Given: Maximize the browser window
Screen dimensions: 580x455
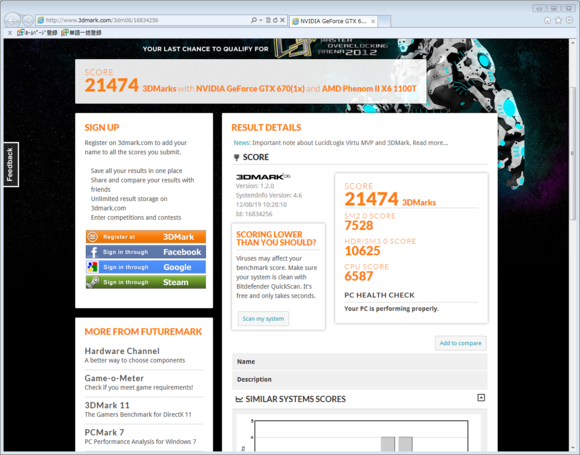Looking at the screenshot, I should (x=554, y=8).
